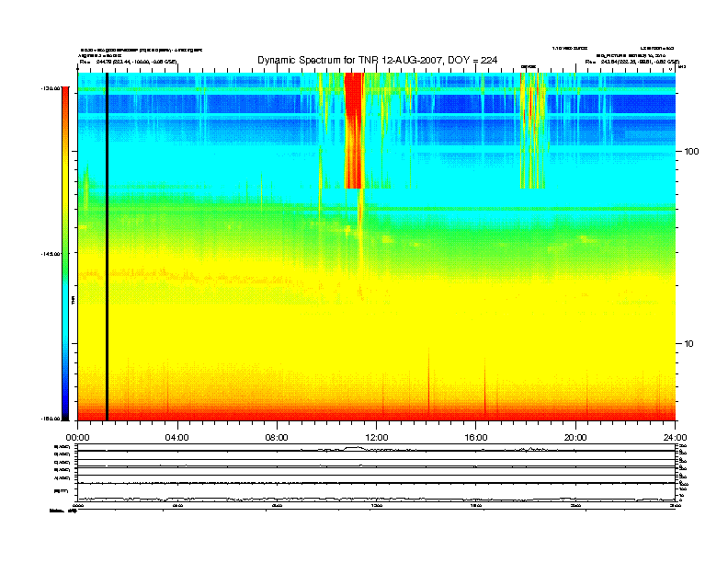
Task: Click the 12:00 time axis label
Action: pos(377,438)
